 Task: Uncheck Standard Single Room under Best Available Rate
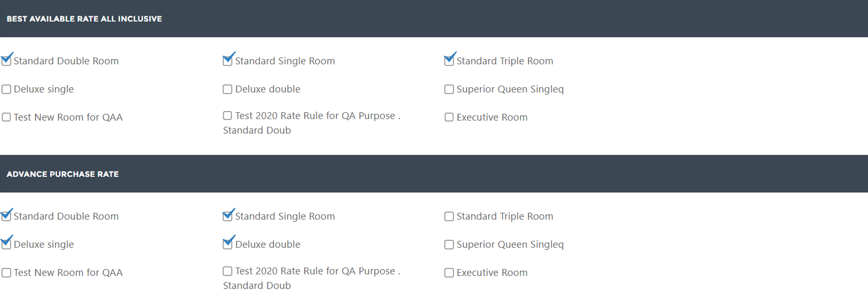[227, 61]
